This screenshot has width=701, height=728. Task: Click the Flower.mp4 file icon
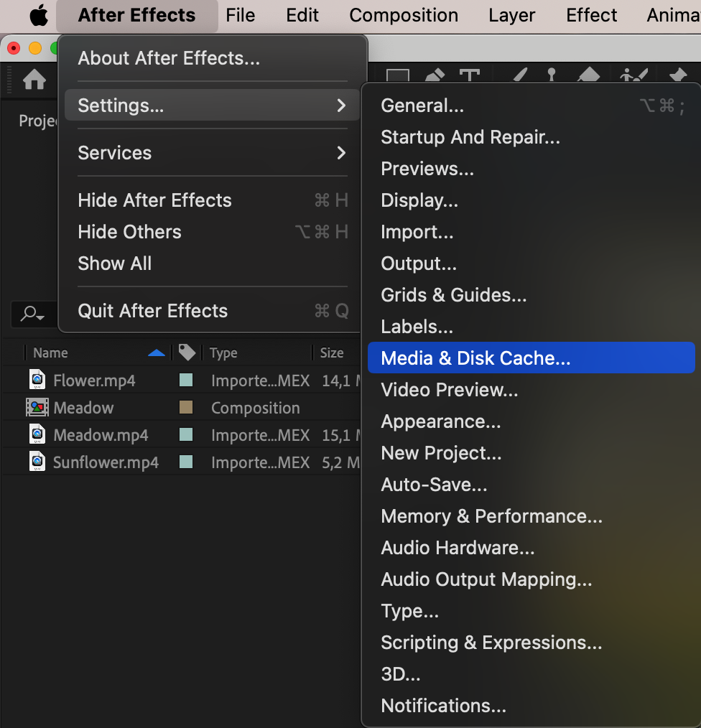pyautogui.click(x=37, y=381)
